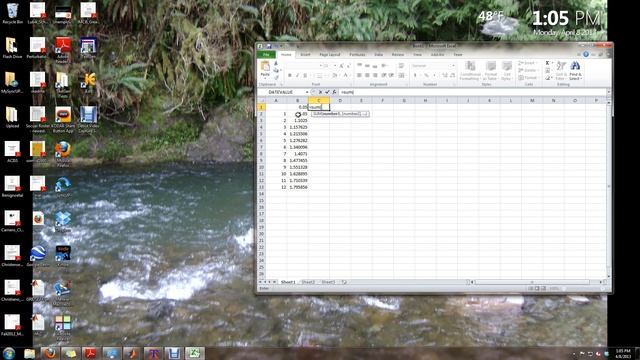Click the Excel taskbar icon
Image resolution: width=640 pixels, height=360 pixels.
[x=195, y=353]
